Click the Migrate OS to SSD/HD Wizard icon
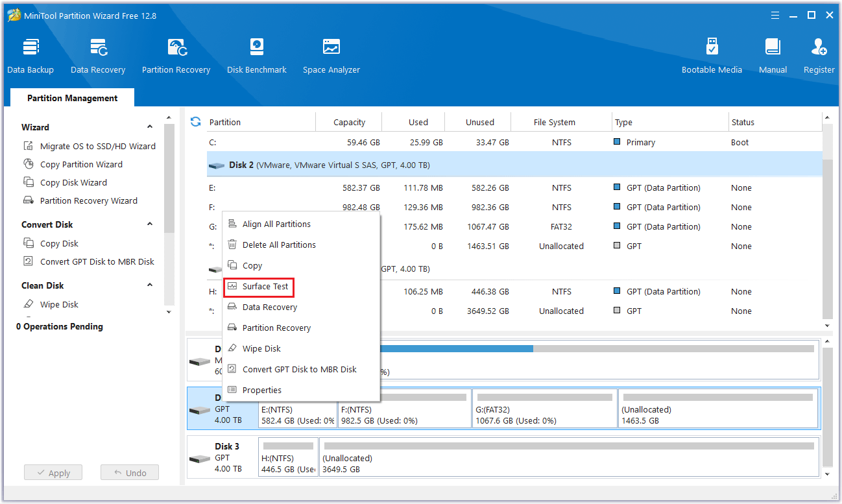 29,146
